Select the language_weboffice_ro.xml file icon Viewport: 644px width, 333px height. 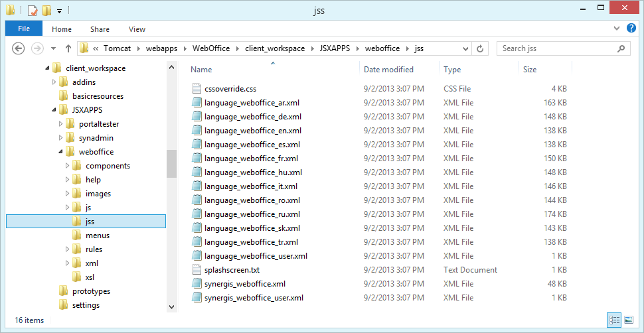(x=197, y=200)
